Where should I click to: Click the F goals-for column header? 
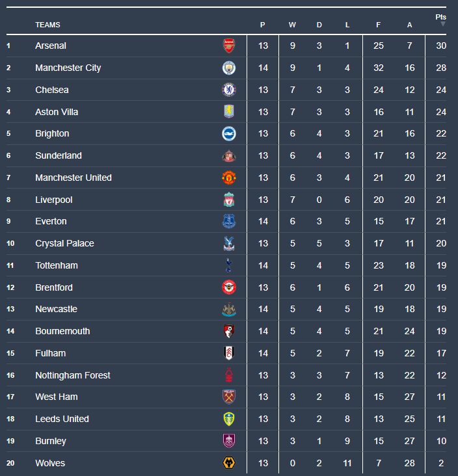(x=379, y=25)
